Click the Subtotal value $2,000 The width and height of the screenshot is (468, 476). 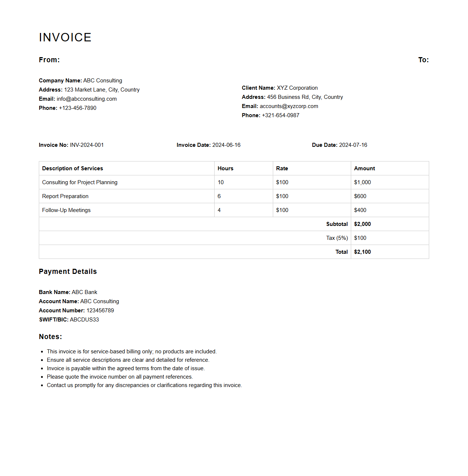(362, 224)
